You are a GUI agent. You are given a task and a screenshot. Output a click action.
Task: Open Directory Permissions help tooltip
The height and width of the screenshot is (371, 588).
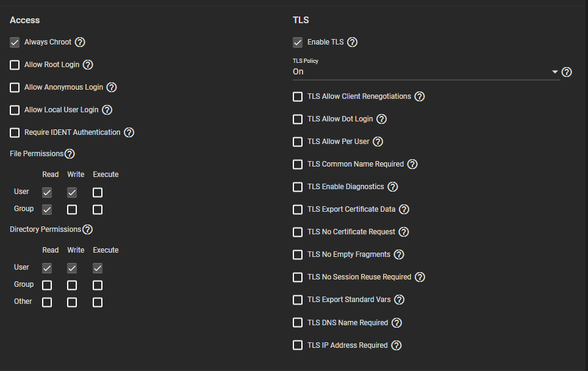point(87,229)
